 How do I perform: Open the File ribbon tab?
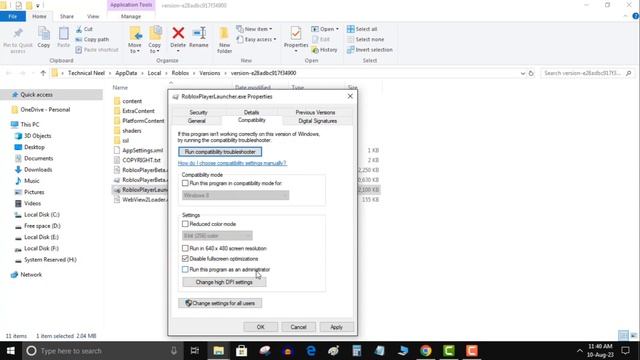[13, 16]
